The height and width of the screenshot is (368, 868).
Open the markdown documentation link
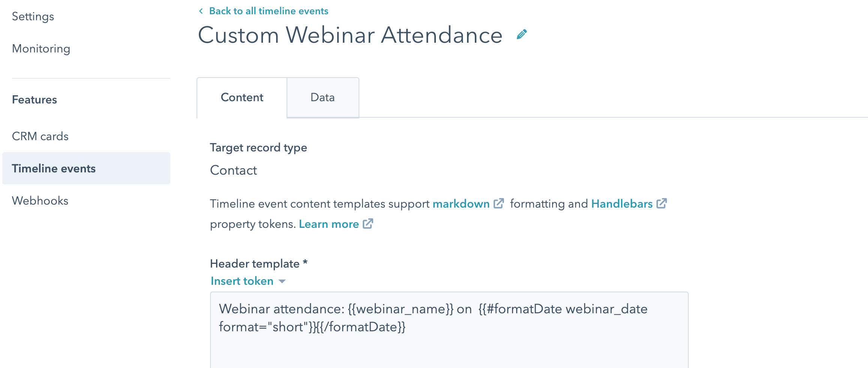(x=461, y=204)
